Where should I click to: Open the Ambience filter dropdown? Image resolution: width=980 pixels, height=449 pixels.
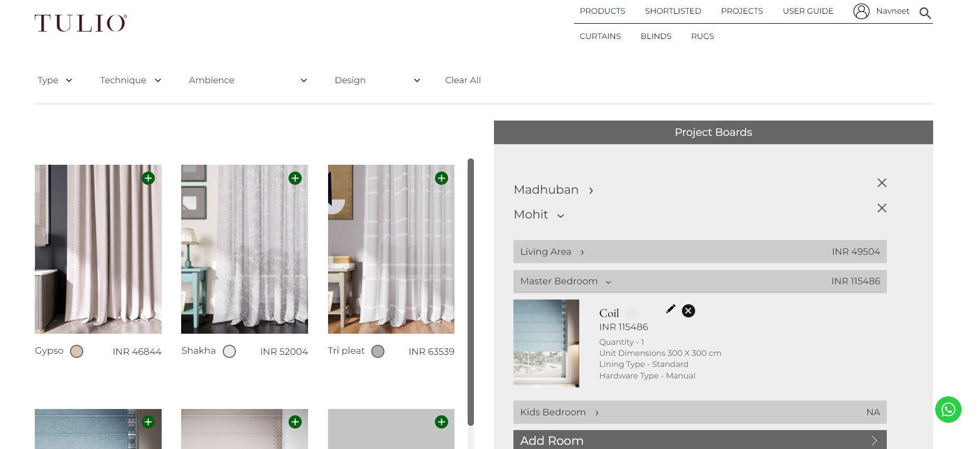(x=248, y=80)
